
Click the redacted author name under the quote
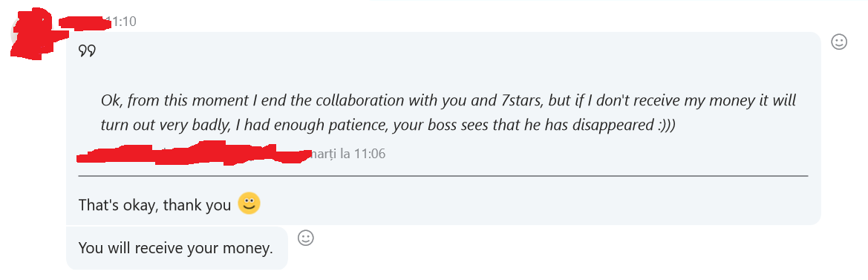[194, 153]
